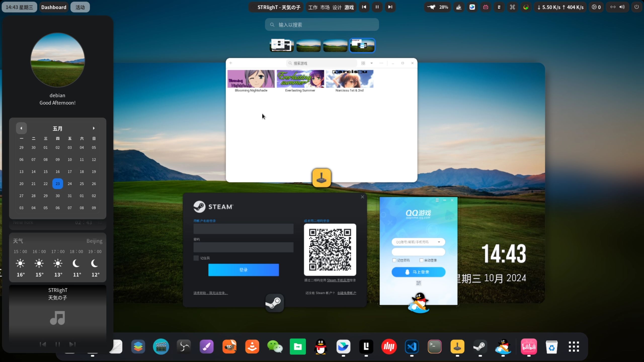Viewport: 644px width, 362px height.
Task: Enable QQ remember password checkbox
Action: (x=394, y=260)
